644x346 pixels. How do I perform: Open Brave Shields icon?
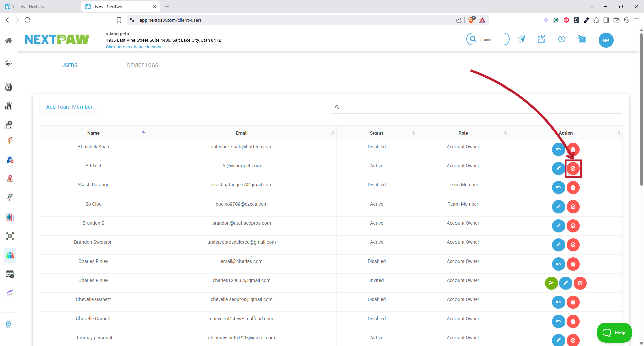(471, 20)
